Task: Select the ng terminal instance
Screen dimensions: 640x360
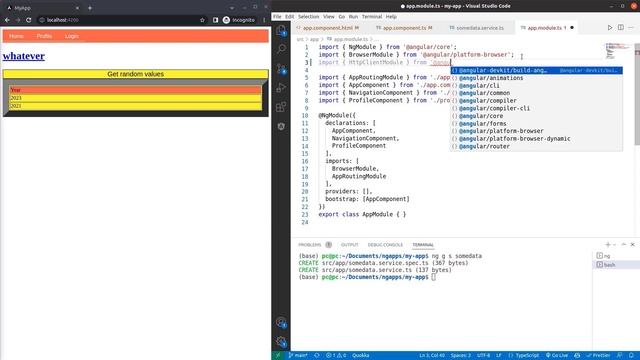Action: coord(616,256)
